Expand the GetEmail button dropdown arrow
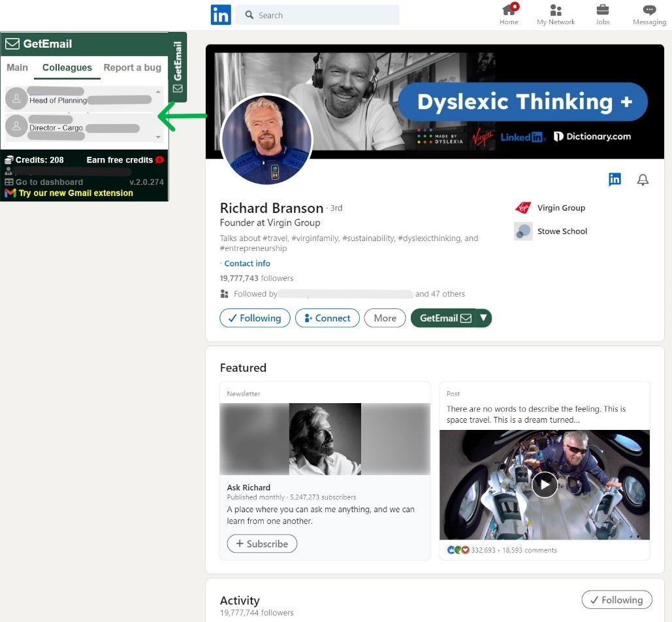This screenshot has height=622, width=672. pos(483,318)
